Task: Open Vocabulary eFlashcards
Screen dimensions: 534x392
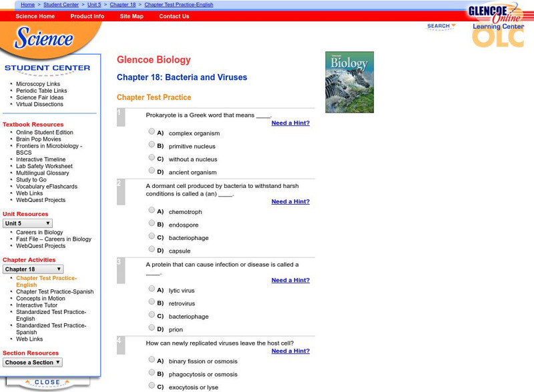Action: point(47,187)
